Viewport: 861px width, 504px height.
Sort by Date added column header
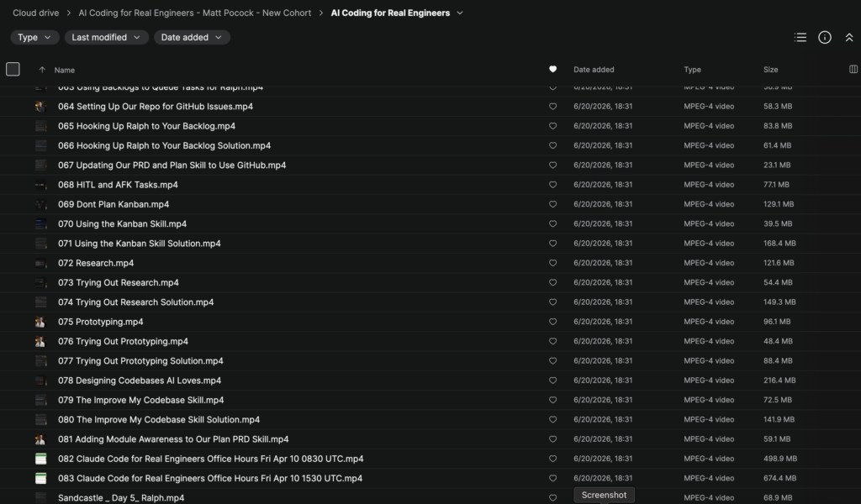(594, 70)
